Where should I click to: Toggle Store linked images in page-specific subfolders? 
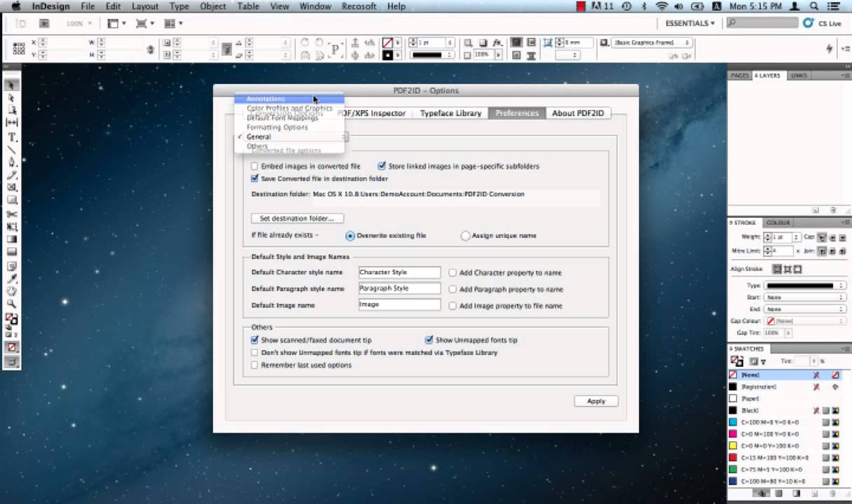[382, 167]
